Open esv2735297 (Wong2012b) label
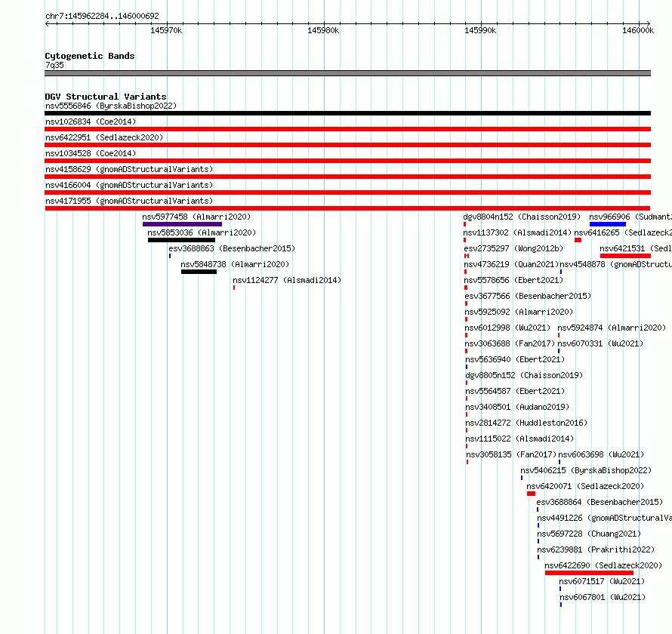Viewport: 672px width, 634px height. 513,248
